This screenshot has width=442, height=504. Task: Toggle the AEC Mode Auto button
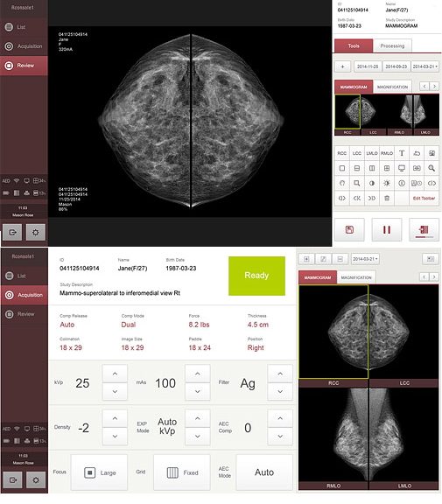click(264, 472)
